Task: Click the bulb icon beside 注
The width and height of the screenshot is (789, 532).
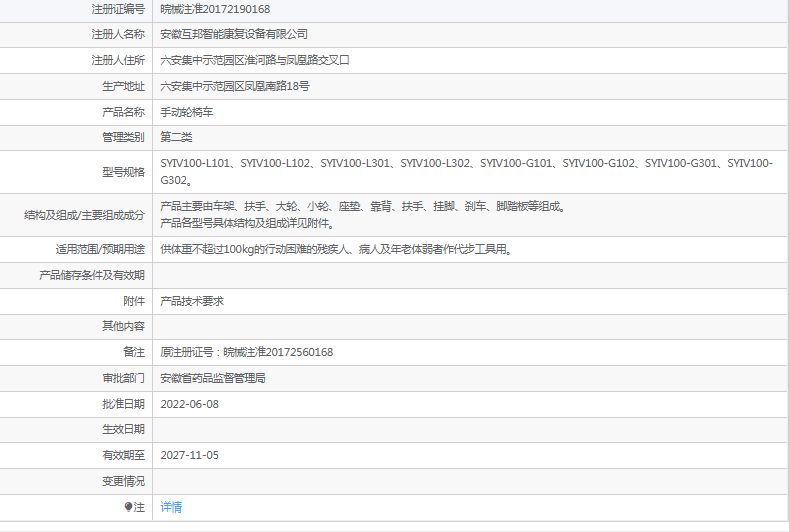Action: tap(128, 507)
